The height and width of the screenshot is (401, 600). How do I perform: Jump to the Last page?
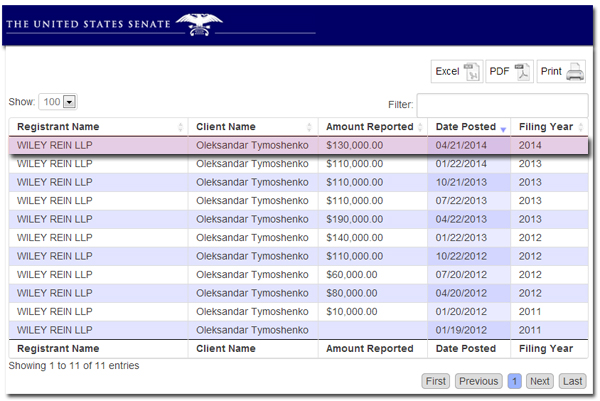pos(571,381)
